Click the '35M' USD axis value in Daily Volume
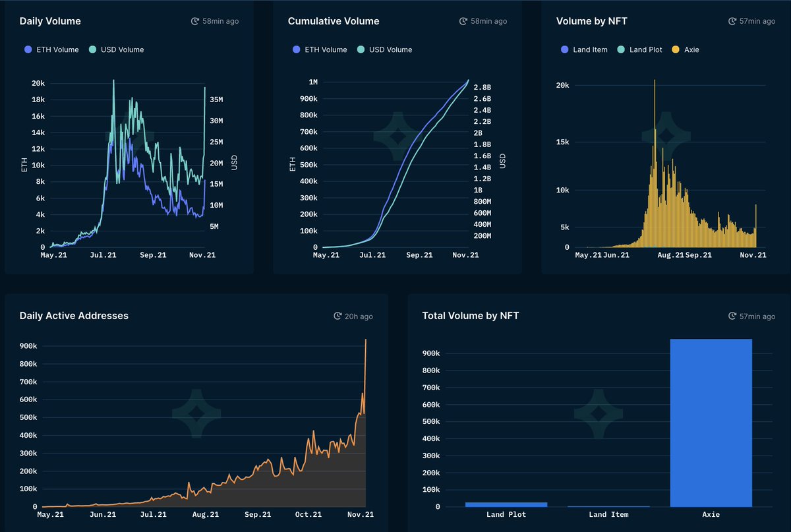Viewport: 791px width, 532px height. coord(216,100)
